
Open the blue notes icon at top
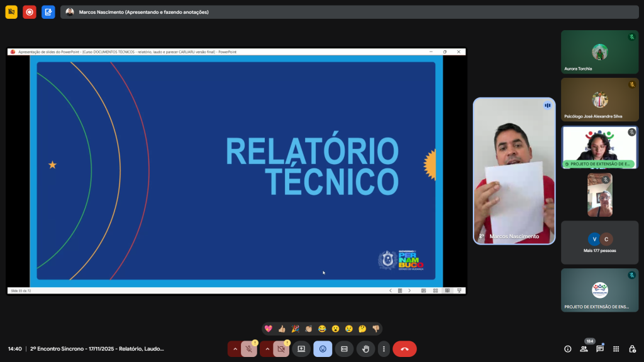(48, 12)
